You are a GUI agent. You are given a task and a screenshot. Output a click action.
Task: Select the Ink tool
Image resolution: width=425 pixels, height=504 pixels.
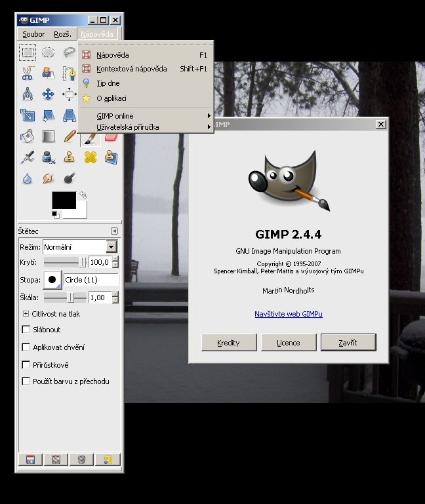point(49,157)
